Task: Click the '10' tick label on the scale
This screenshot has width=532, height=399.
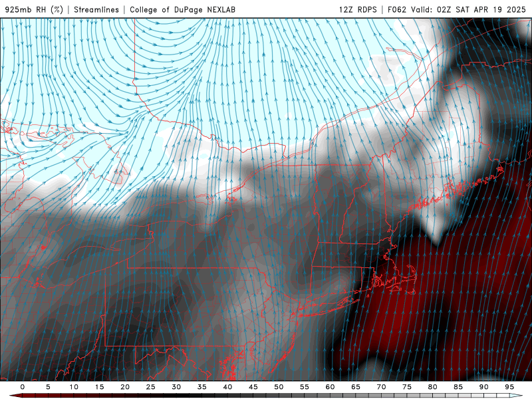Action: pyautogui.click(x=74, y=387)
